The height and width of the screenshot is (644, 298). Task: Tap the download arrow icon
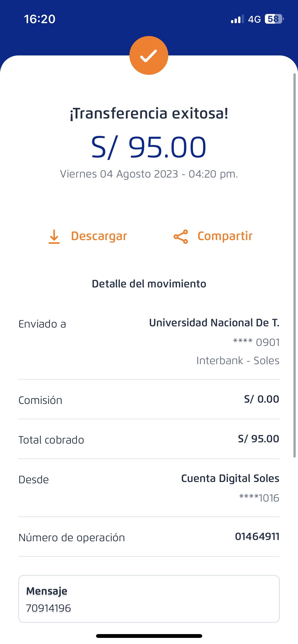point(54,237)
